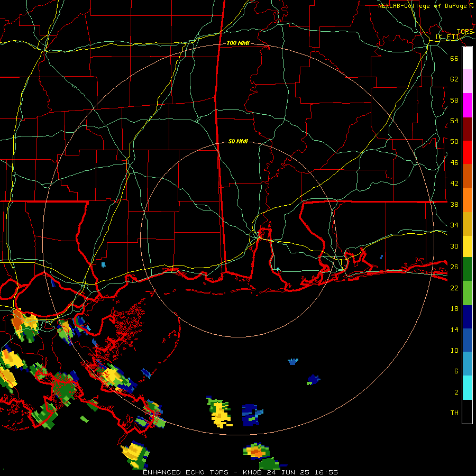The height and width of the screenshot is (476, 476).
Task: Click legend value 2
Action: point(456,392)
